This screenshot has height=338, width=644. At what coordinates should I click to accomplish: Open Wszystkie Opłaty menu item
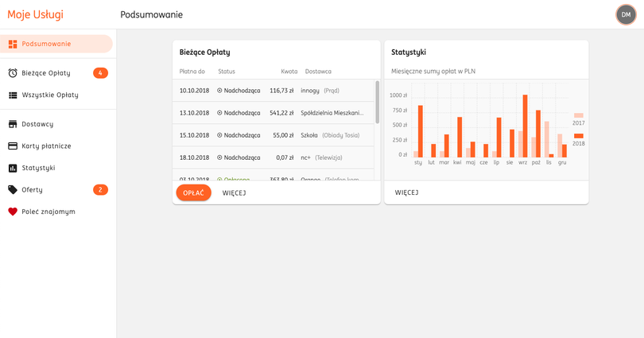tap(50, 95)
